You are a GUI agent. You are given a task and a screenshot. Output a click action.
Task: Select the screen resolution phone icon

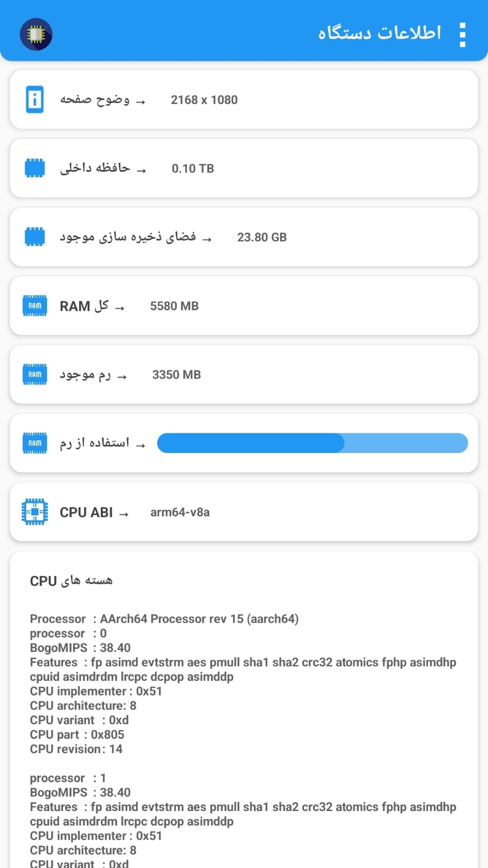click(x=35, y=100)
